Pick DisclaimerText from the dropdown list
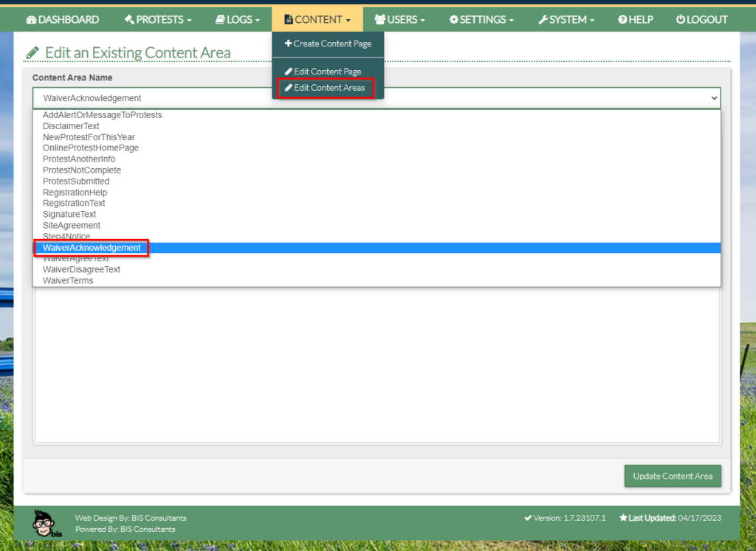756x551 pixels. [x=71, y=126]
